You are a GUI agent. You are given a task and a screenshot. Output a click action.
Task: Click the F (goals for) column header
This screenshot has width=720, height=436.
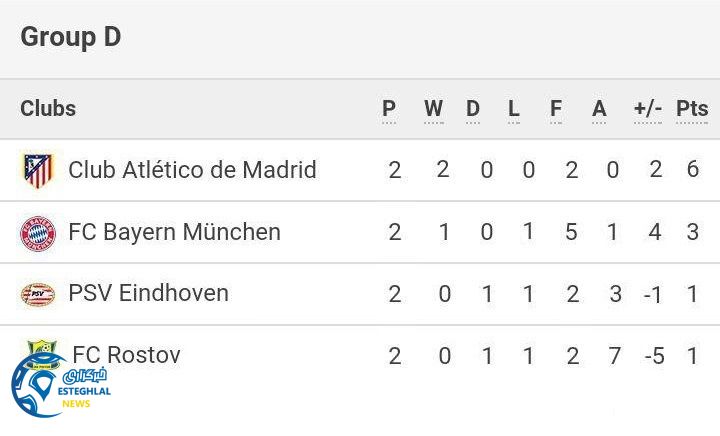point(556,109)
